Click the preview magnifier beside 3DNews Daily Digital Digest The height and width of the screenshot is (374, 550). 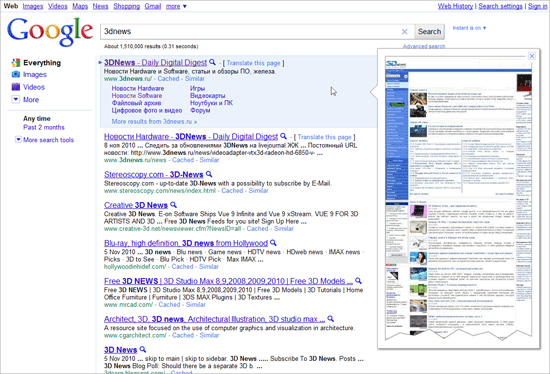tap(212, 62)
